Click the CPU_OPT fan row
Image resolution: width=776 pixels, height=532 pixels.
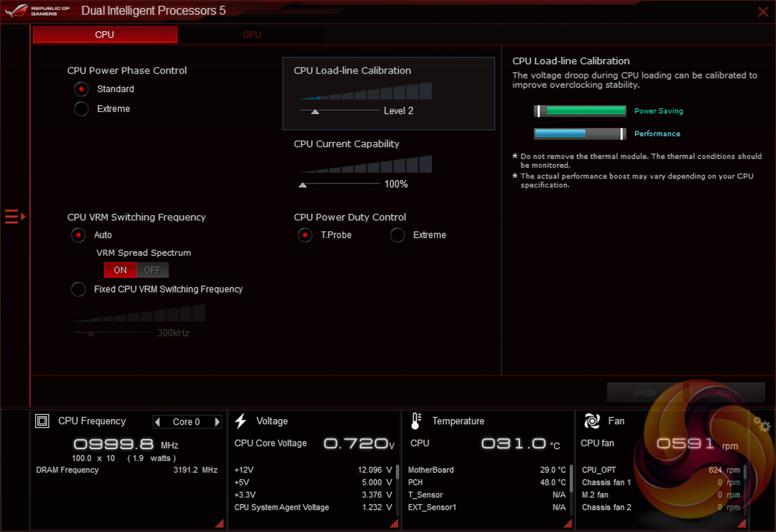(661, 470)
